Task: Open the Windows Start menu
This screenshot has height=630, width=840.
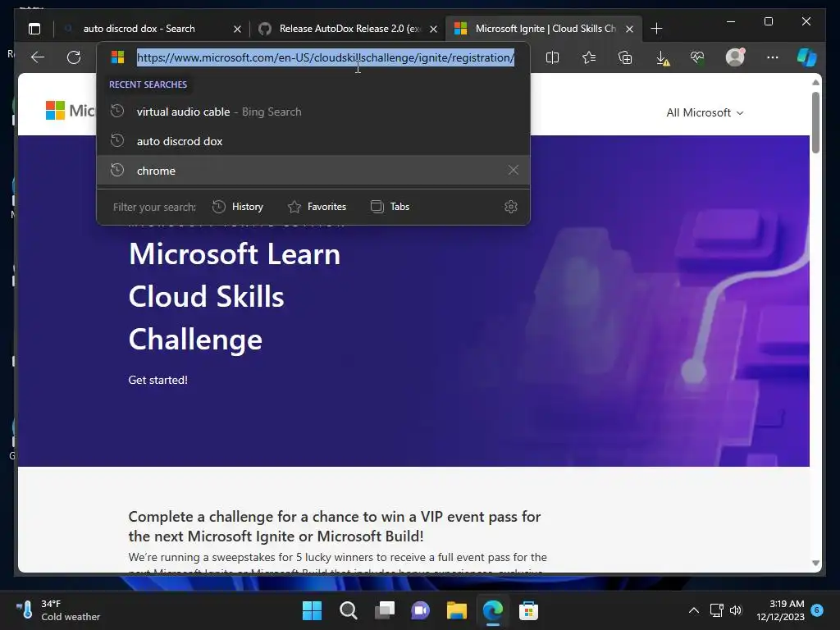Action: pyautogui.click(x=313, y=610)
